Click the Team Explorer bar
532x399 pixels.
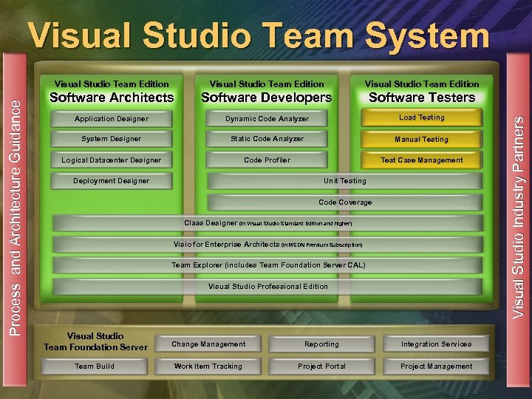[267, 265]
